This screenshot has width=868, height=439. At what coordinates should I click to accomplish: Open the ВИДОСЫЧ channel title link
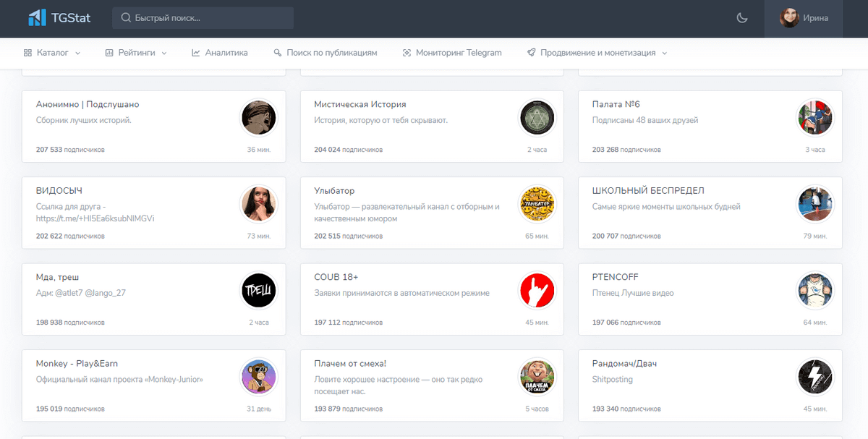click(59, 191)
